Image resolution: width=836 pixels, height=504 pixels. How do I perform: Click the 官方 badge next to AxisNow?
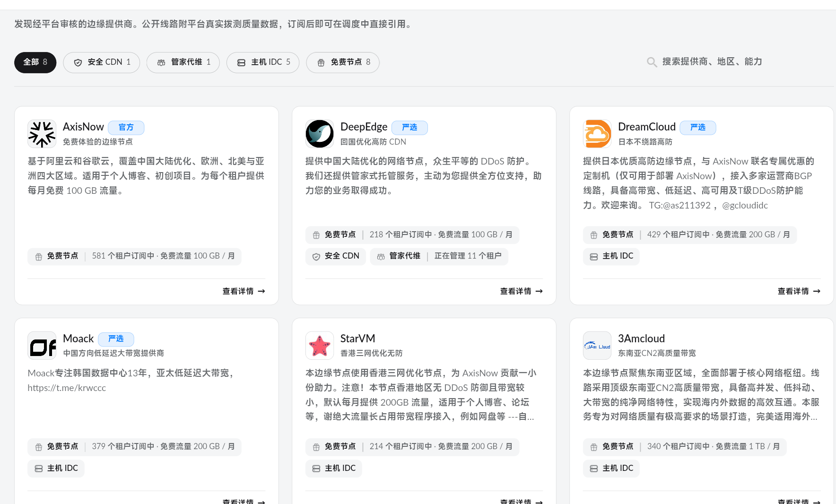click(x=126, y=128)
